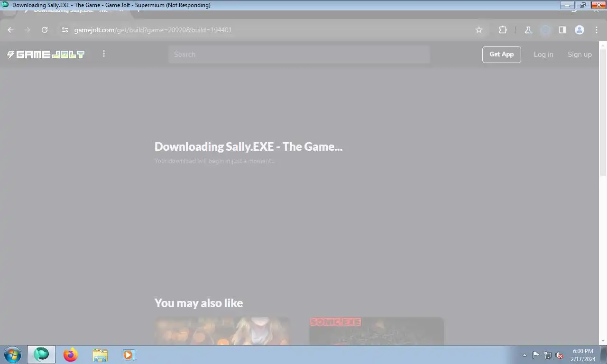The width and height of the screenshot is (607, 364).
Task: Open the Extensions puzzle icon
Action: click(503, 30)
